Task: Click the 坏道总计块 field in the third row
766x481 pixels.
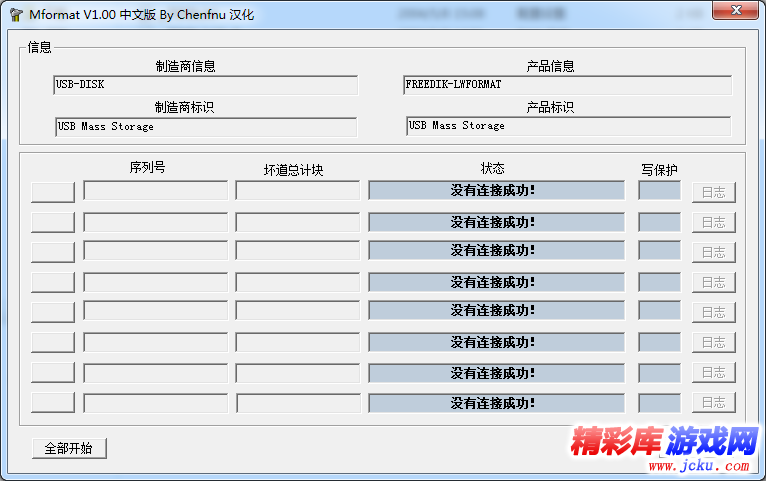Action: (298, 251)
